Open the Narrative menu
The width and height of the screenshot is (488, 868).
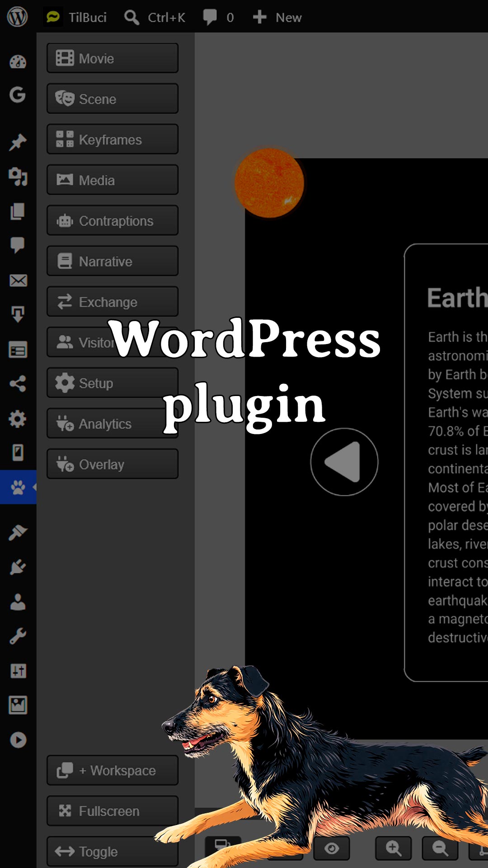(x=113, y=261)
